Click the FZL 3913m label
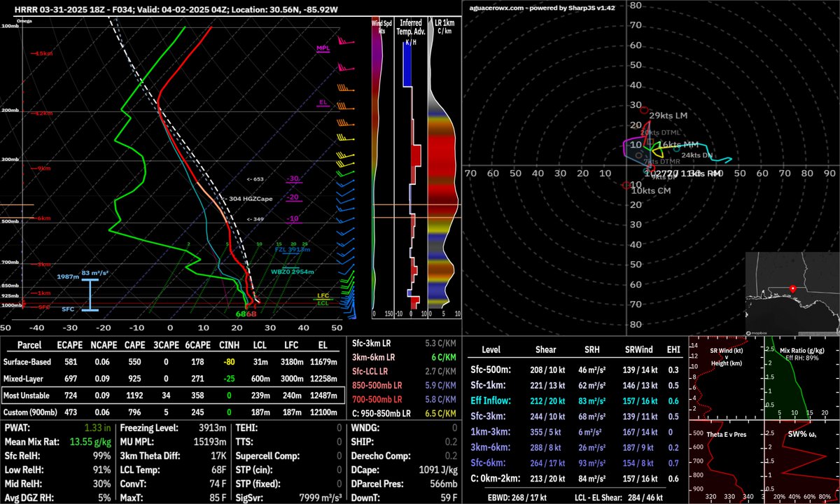This screenshot has height=504, width=840. [293, 248]
